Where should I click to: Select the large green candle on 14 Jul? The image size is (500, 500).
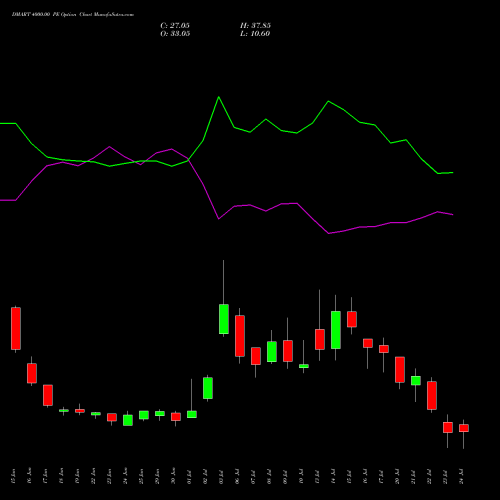click(x=336, y=330)
